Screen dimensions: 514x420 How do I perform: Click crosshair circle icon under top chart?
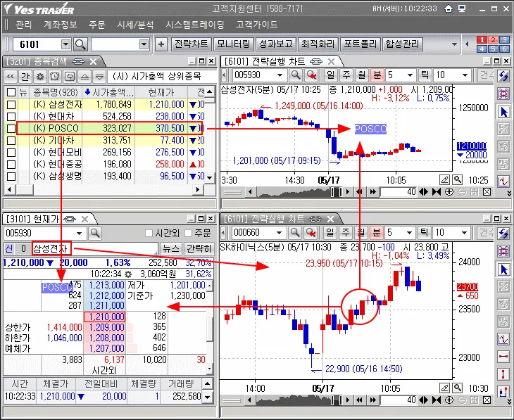tap(449, 191)
